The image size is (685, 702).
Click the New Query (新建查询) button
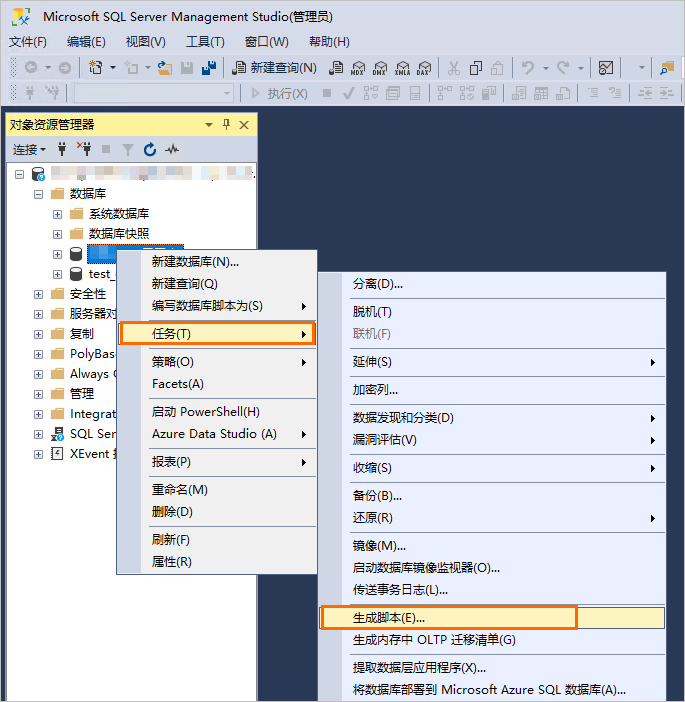click(274, 68)
